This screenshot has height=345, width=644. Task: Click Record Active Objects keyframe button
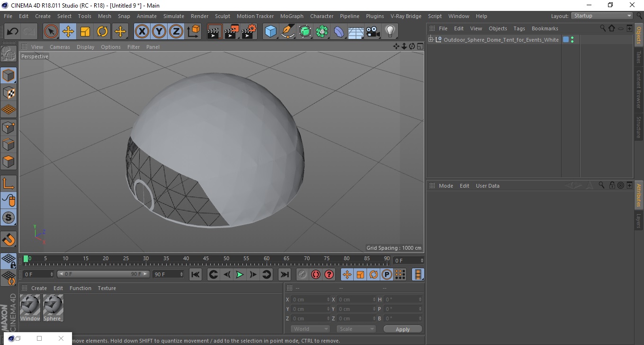tap(303, 274)
